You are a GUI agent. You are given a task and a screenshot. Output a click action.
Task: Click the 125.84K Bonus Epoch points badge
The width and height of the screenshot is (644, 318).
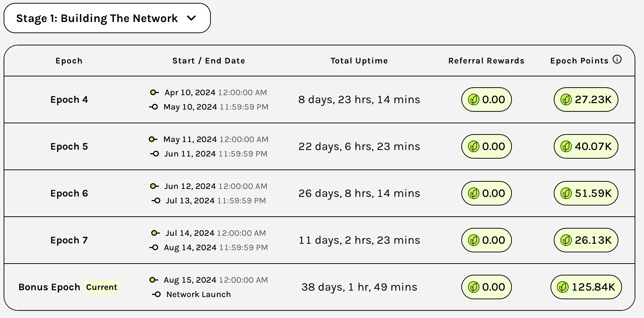click(586, 287)
